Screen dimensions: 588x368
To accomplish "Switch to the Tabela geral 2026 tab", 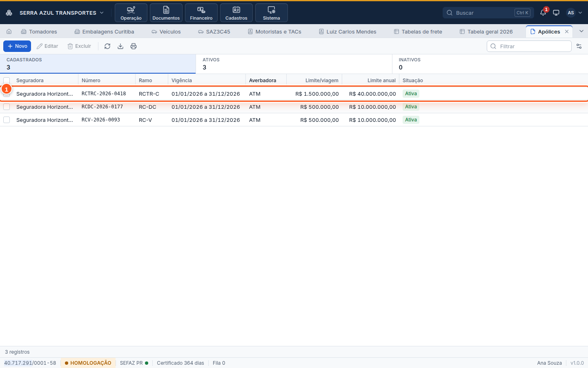I will tap(486, 31).
